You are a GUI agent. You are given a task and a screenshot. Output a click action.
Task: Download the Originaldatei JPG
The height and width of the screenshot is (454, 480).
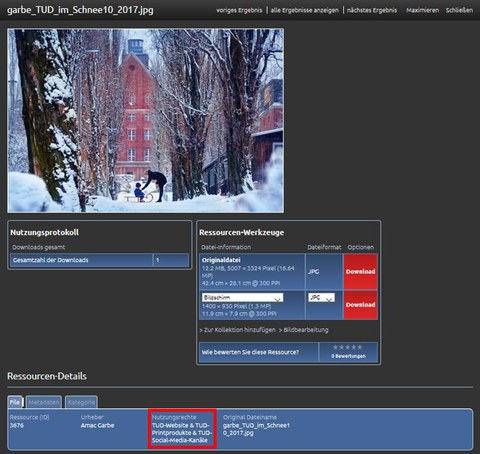(x=360, y=271)
